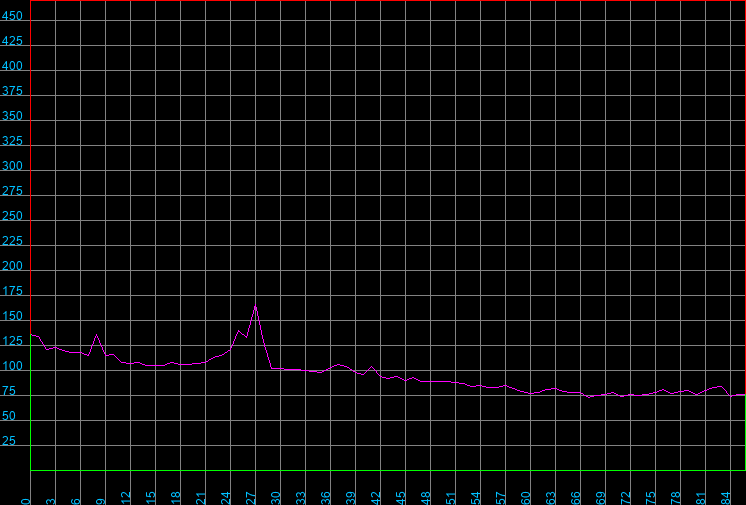Click the 72 label on horizontal axis

tap(625, 498)
